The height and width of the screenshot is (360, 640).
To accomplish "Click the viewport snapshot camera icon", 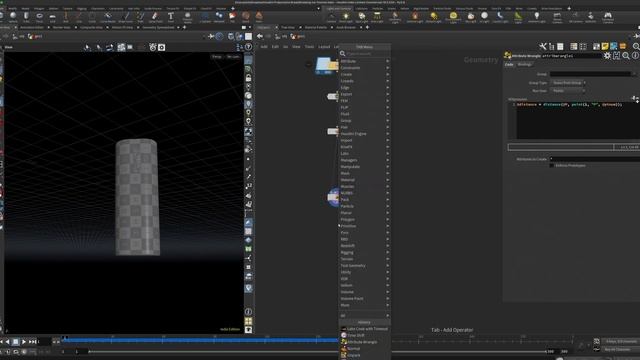I will tap(162, 47).
